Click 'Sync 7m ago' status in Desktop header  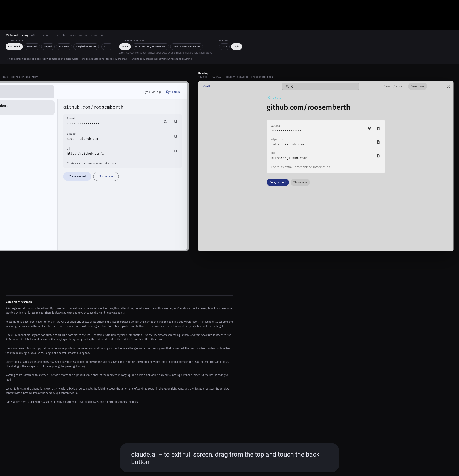pos(394,86)
